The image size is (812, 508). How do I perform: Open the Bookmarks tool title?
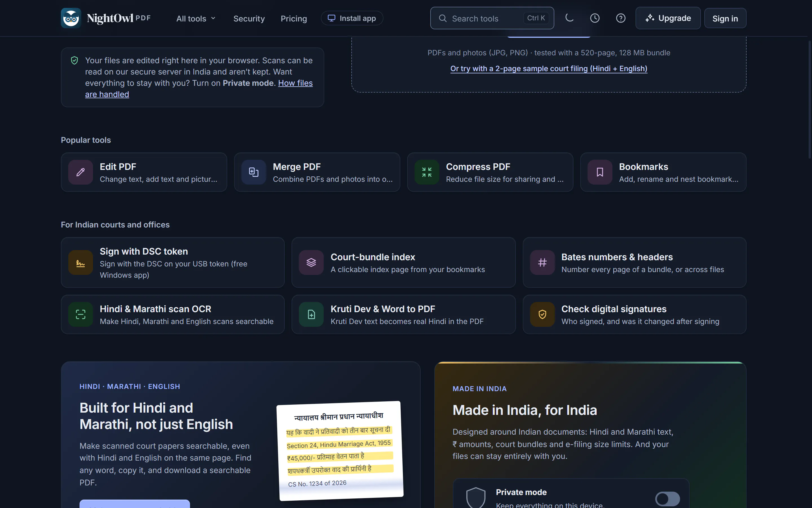[x=643, y=167]
